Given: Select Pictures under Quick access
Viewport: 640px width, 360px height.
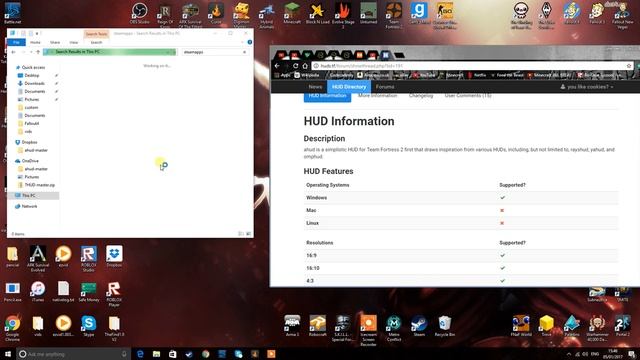Looking at the screenshot, I should coord(31,99).
